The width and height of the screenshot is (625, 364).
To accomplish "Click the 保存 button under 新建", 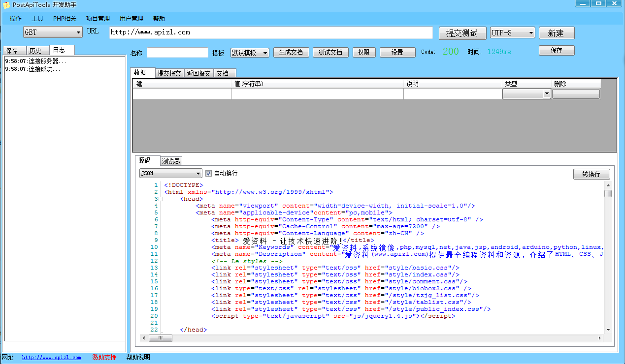I will coord(557,50).
